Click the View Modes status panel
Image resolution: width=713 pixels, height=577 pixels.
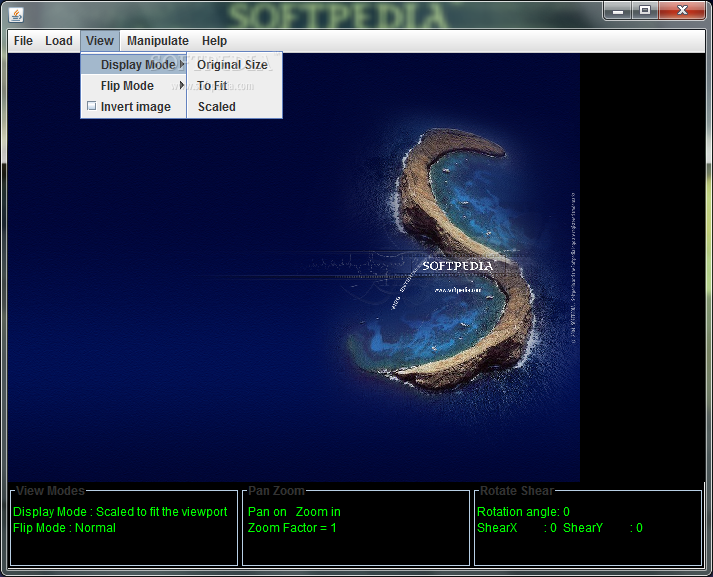[124, 527]
